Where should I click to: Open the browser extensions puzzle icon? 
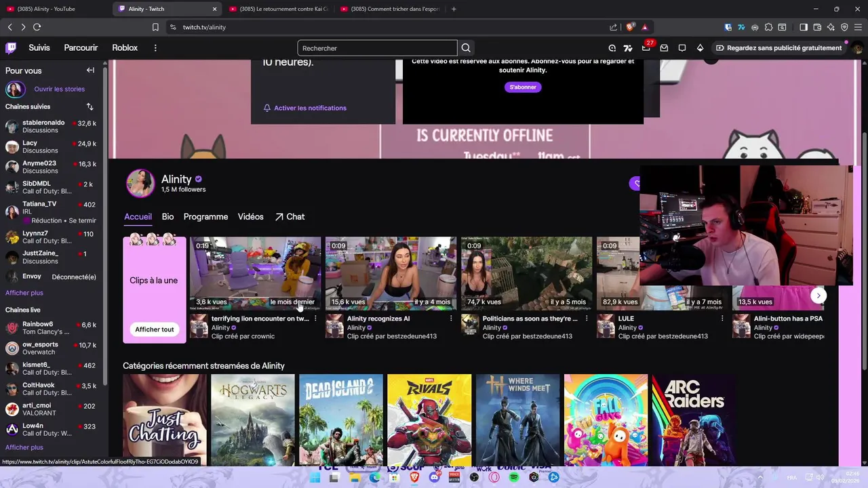coord(768,27)
